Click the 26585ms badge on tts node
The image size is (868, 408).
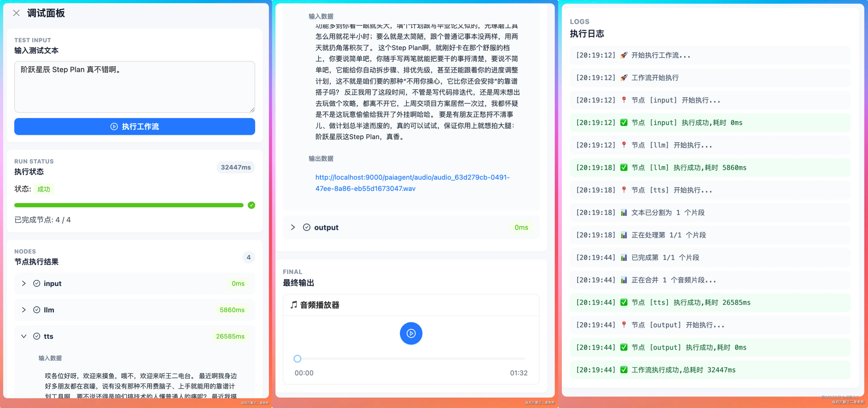(230, 336)
